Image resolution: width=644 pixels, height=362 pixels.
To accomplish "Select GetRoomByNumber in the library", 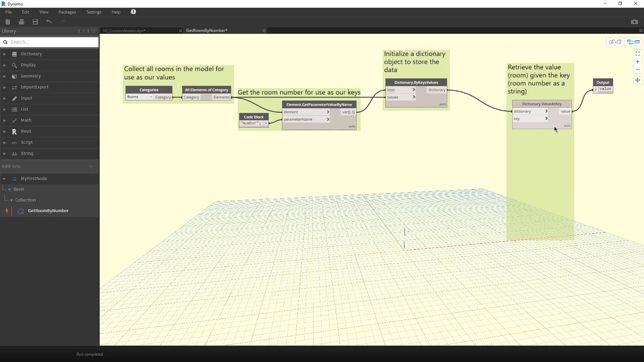I will (48, 211).
